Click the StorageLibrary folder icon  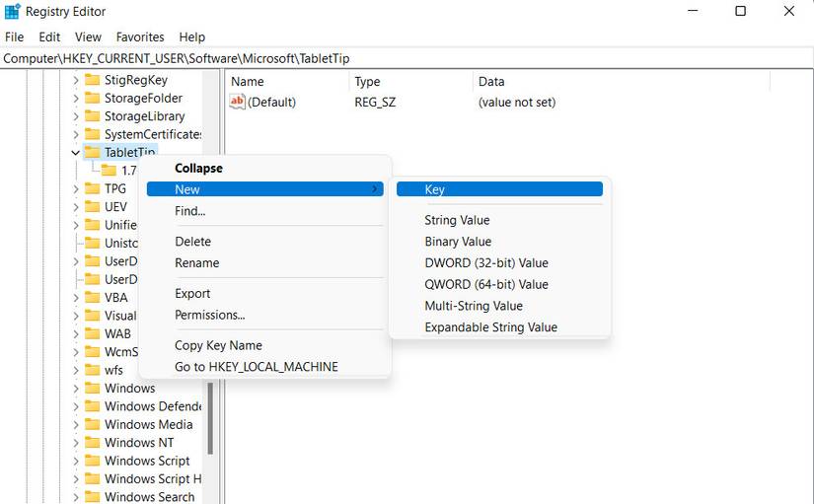[x=92, y=115]
